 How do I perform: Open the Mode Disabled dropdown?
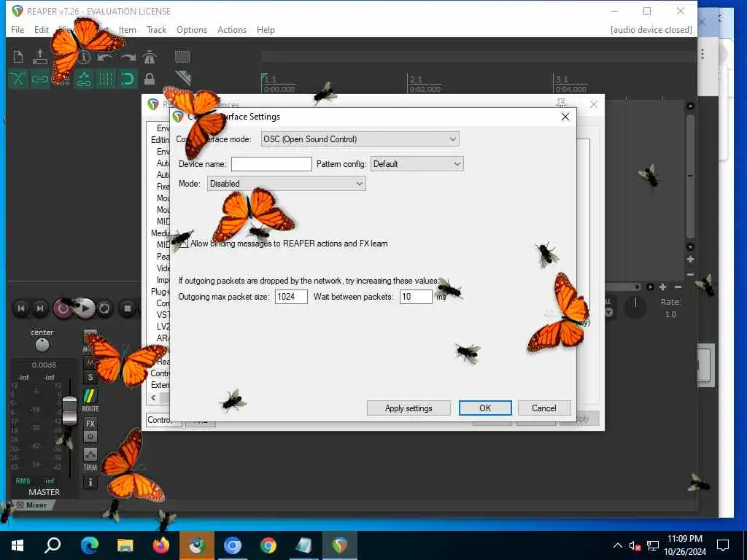(x=286, y=184)
